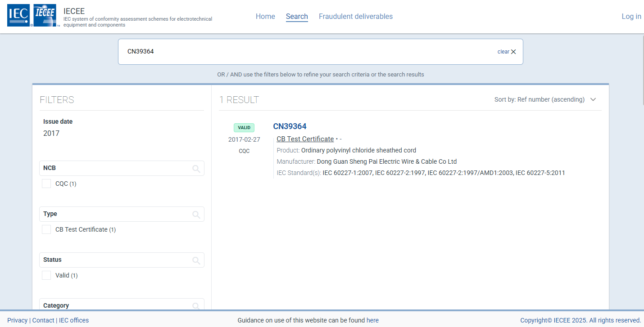Click the Status filter search magnifier icon
This screenshot has width=644, height=327.
coord(196,260)
